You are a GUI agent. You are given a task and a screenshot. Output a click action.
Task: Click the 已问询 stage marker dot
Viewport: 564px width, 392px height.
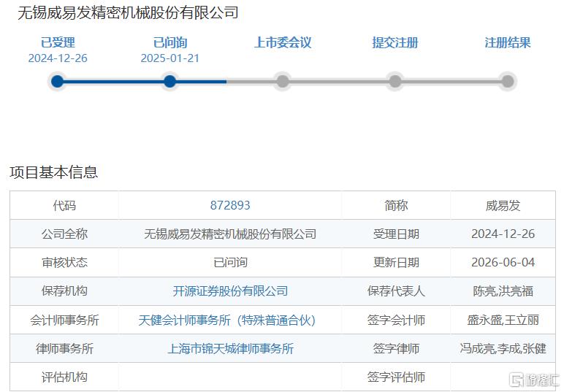(x=169, y=82)
